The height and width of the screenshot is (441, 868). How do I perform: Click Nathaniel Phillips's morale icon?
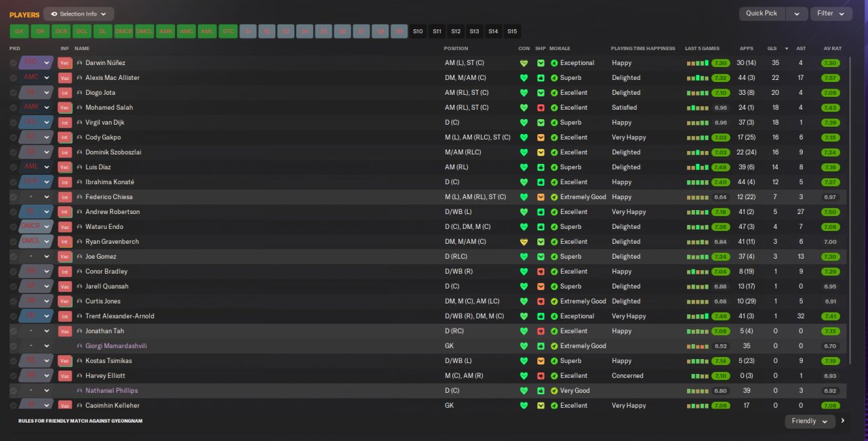click(554, 391)
